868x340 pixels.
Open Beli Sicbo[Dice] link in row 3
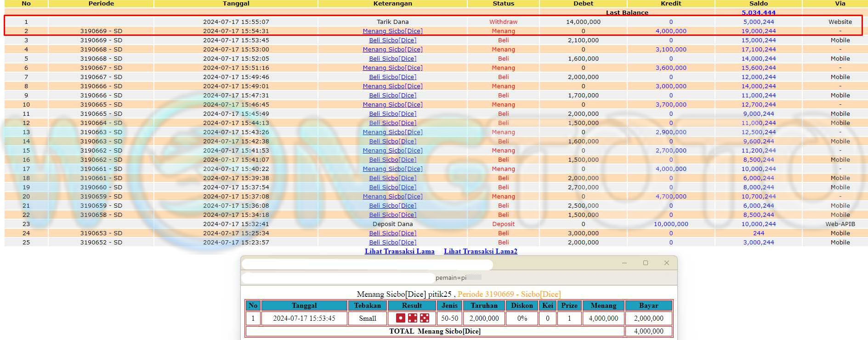(x=392, y=40)
